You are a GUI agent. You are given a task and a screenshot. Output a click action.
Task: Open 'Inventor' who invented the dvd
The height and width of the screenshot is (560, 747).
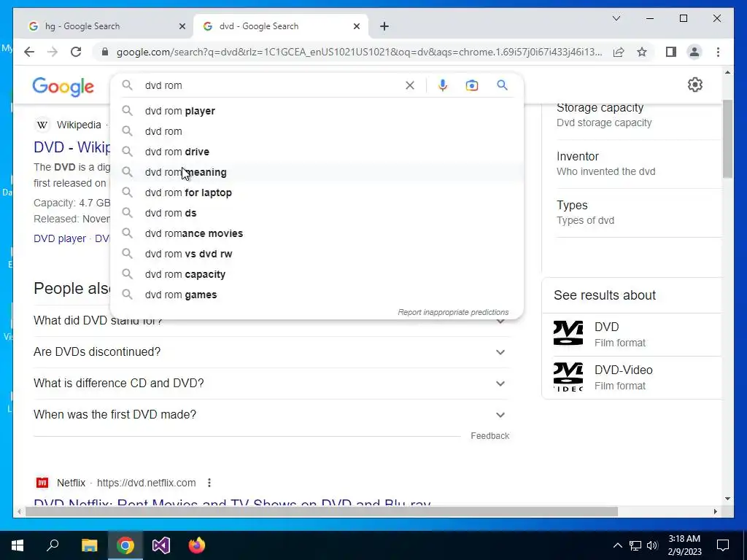point(638,164)
